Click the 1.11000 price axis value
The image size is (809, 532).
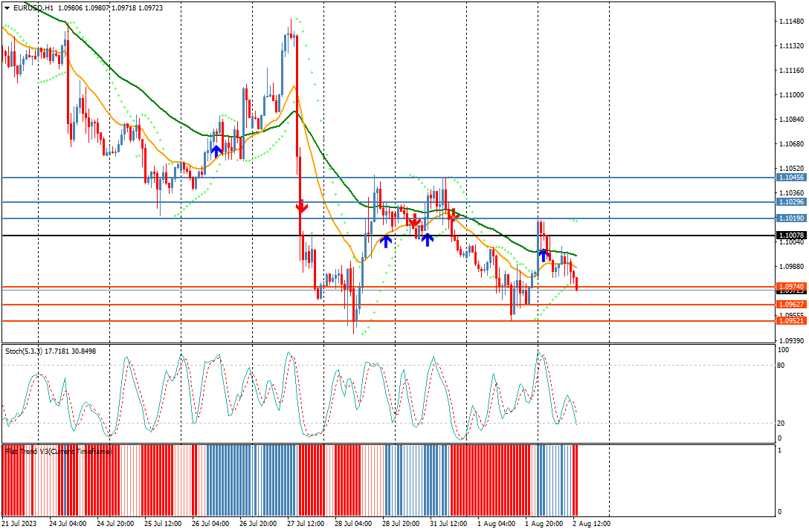(791, 95)
